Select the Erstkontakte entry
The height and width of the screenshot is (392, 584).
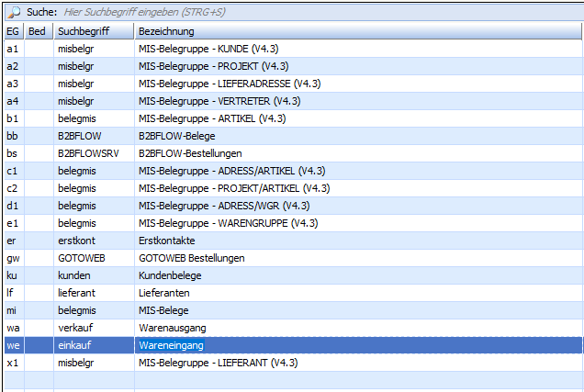point(293,241)
